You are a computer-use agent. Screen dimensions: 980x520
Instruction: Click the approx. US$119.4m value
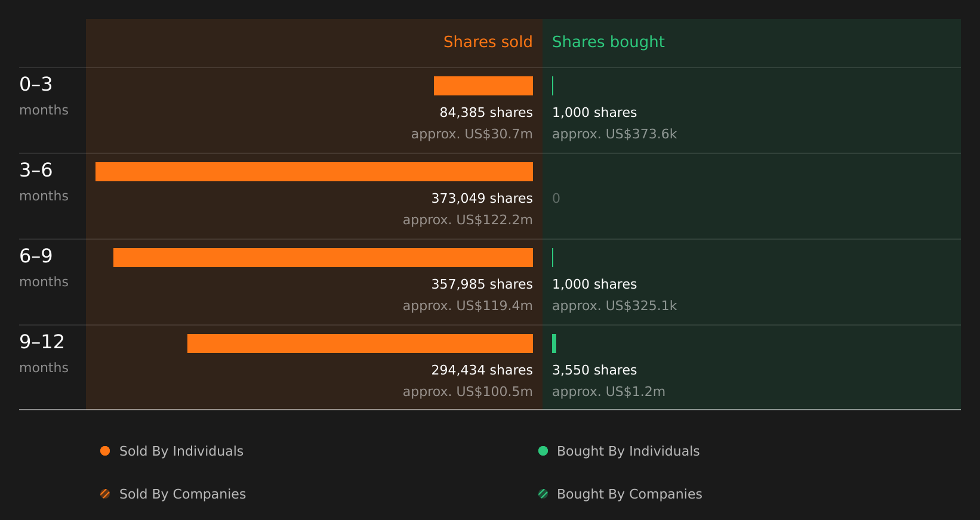[x=468, y=306]
